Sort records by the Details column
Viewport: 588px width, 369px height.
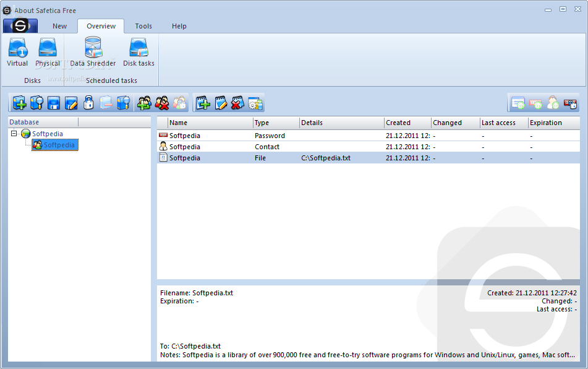(342, 123)
